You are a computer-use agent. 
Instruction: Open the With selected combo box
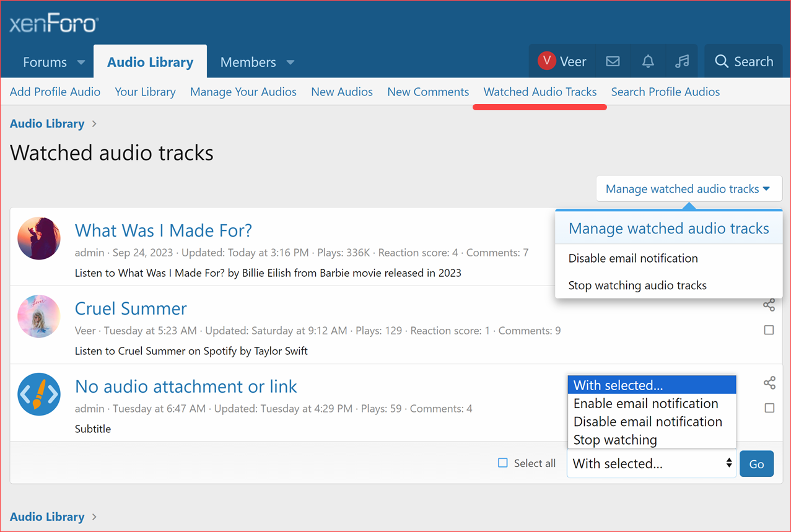pos(652,463)
